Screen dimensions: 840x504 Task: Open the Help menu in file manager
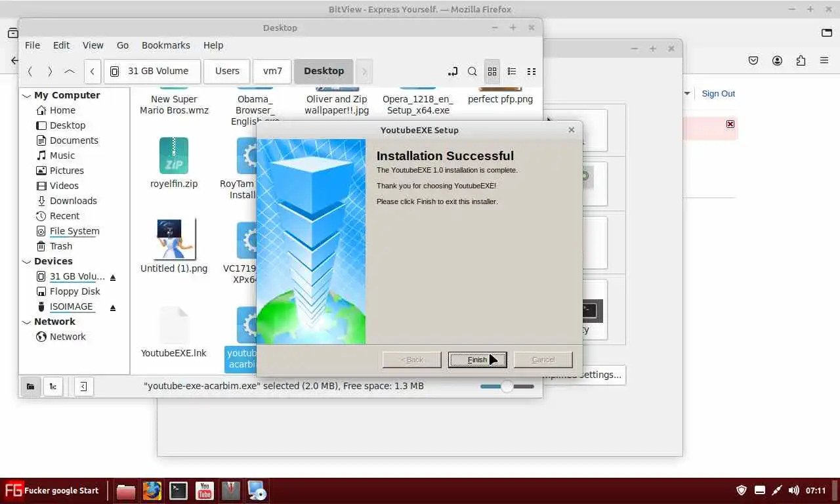point(213,45)
